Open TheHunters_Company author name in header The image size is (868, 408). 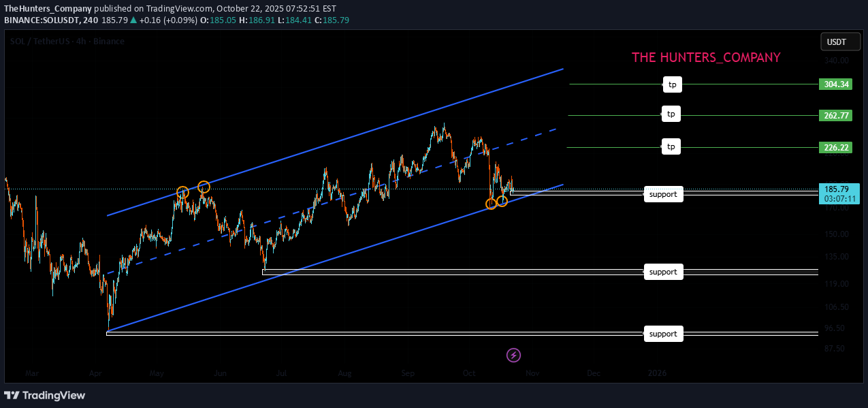[x=48, y=8]
